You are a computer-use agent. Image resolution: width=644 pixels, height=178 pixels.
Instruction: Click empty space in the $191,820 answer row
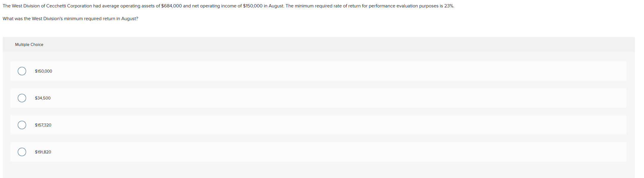tap(326, 152)
